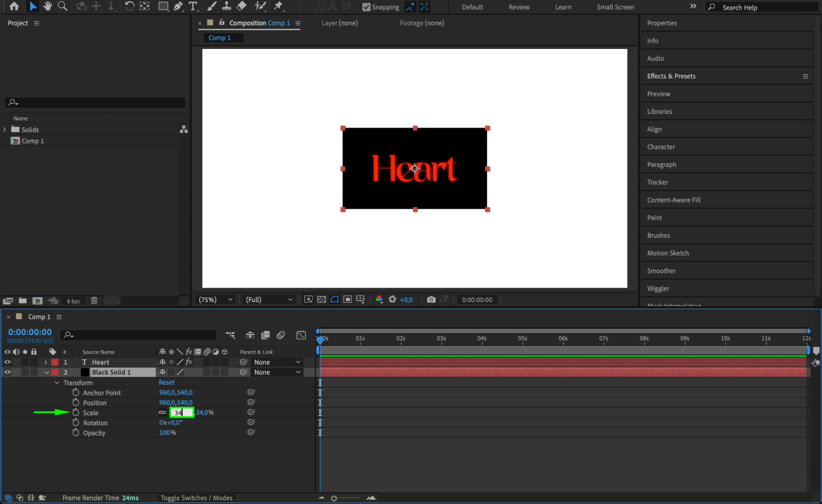Open the resolution dropdown showing Full
The height and width of the screenshot is (504, 822).
(x=269, y=300)
